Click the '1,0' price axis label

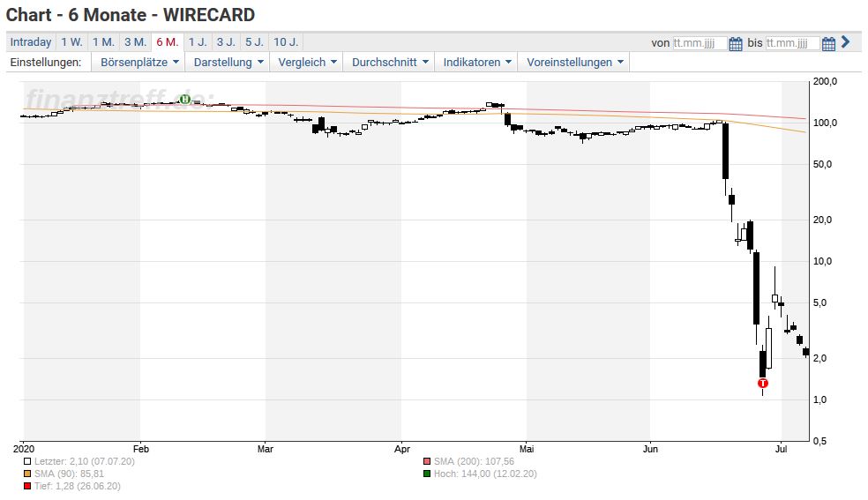click(819, 399)
